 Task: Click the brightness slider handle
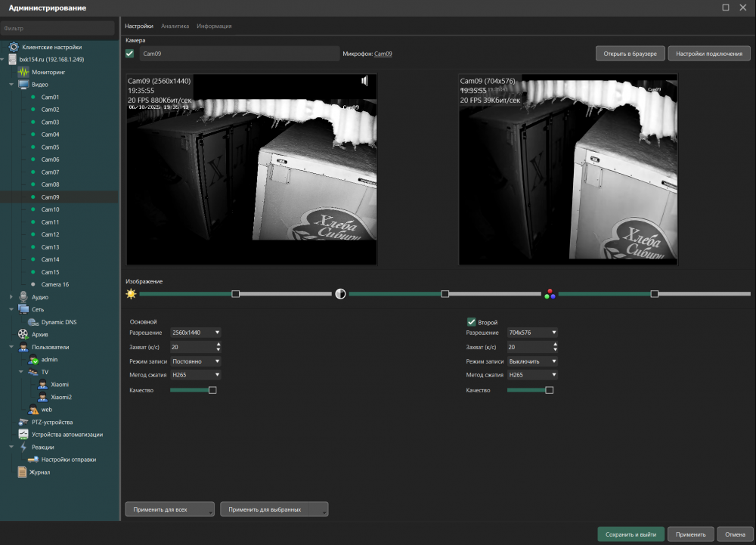pos(236,294)
